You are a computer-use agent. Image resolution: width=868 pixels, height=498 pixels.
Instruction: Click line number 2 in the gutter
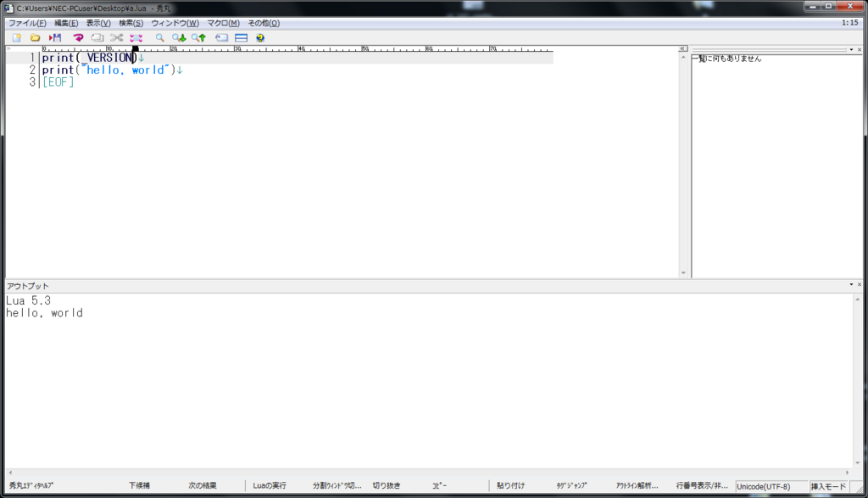point(32,70)
